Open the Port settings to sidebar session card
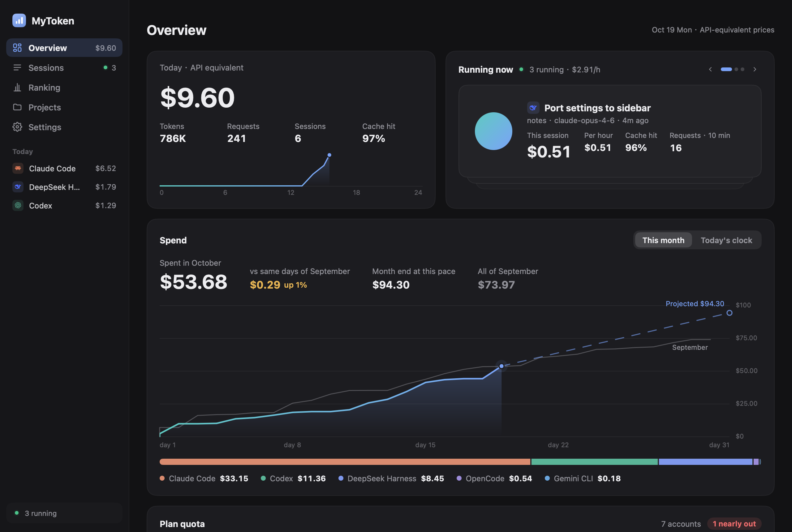This screenshot has height=532, width=792. [610, 131]
